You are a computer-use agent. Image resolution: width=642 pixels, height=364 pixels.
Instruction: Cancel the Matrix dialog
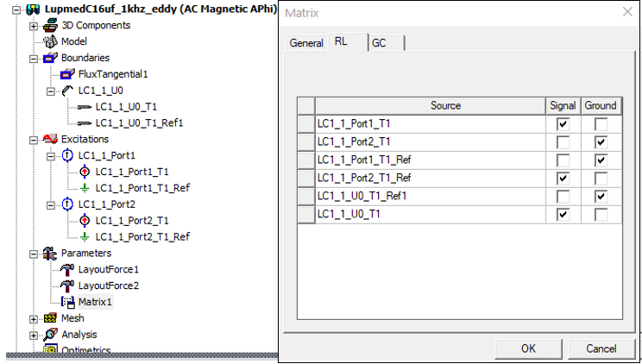coord(601,348)
